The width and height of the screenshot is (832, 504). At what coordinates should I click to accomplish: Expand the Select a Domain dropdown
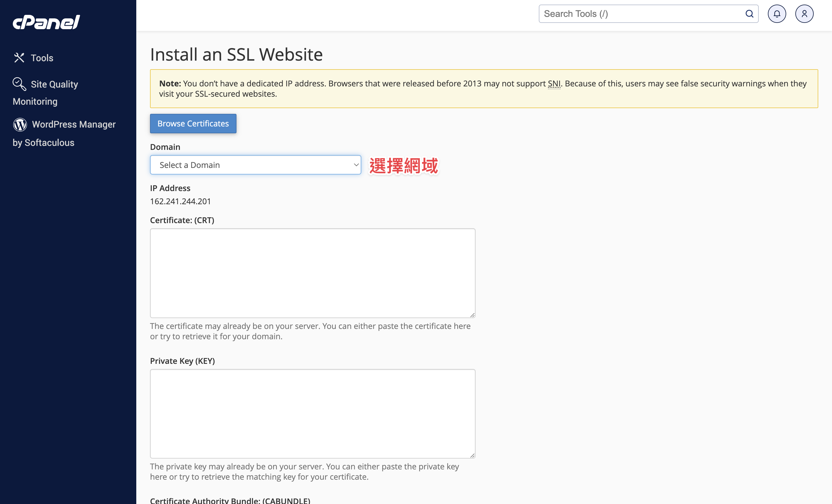256,165
